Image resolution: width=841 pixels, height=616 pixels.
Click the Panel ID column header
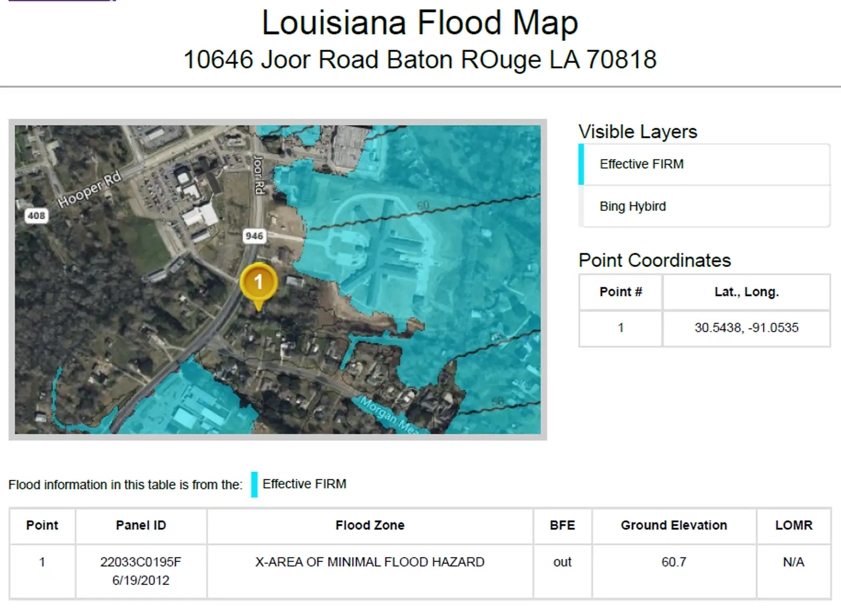141,525
